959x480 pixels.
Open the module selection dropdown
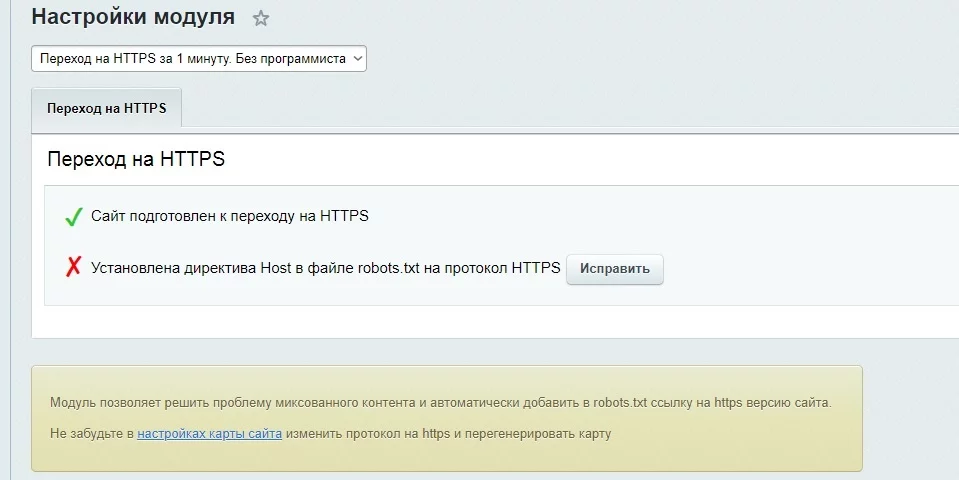tap(199, 59)
